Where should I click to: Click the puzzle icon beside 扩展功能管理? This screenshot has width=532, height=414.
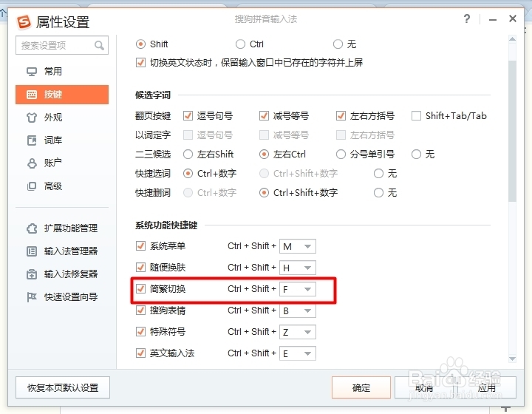(32, 228)
